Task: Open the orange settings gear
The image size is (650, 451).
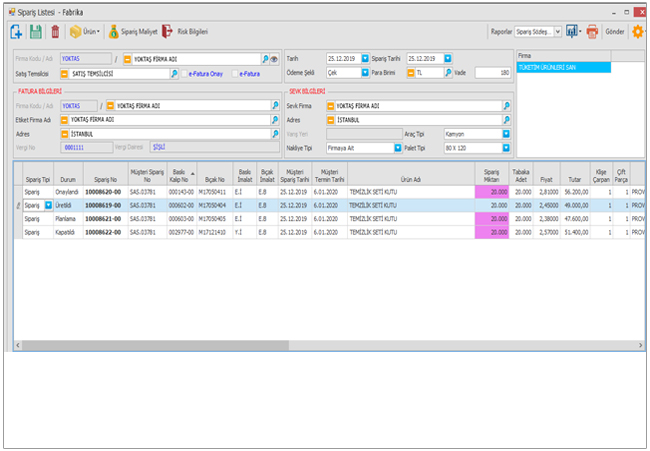Action: pos(637,32)
